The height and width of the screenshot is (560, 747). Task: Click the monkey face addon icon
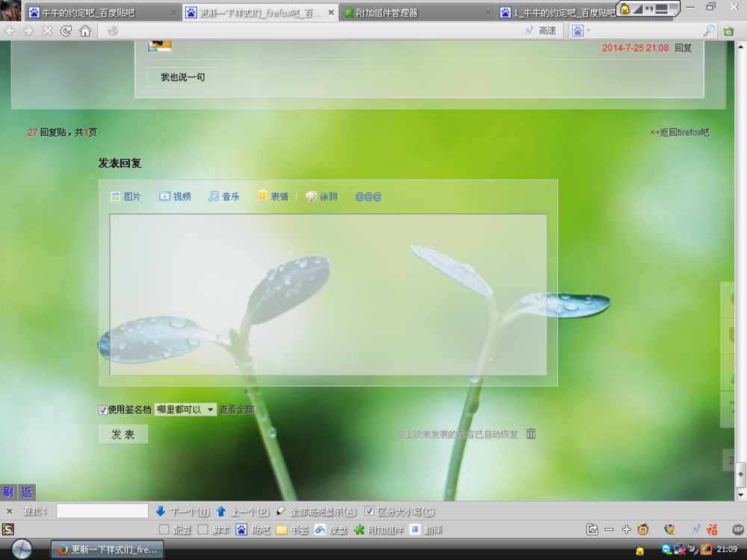(x=643, y=529)
